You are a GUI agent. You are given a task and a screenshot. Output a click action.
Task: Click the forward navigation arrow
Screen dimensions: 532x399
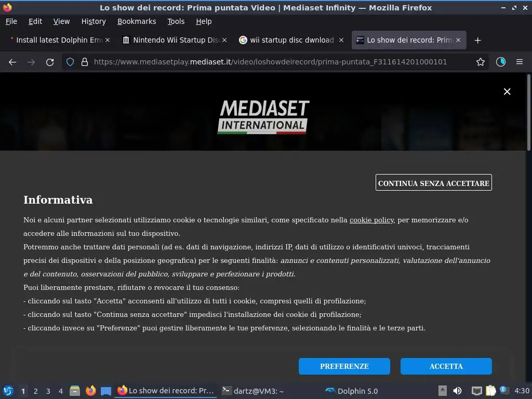(x=31, y=62)
